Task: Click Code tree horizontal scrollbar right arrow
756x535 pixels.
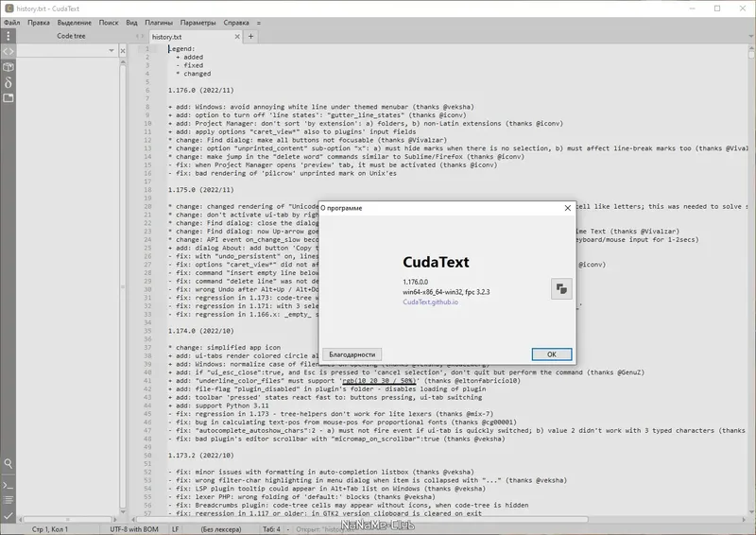Action: pyautogui.click(x=114, y=520)
